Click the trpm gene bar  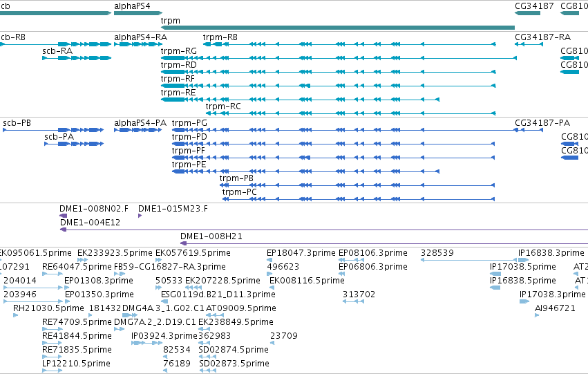[x=337, y=28]
